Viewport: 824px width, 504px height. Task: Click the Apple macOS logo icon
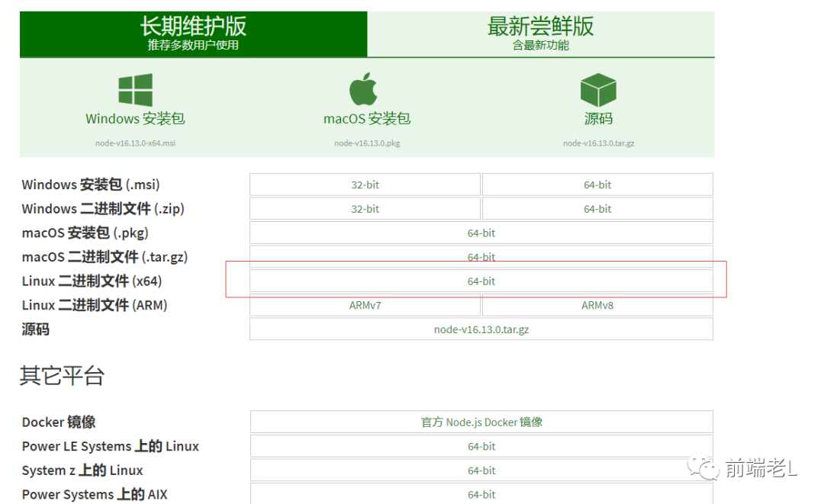(x=364, y=89)
